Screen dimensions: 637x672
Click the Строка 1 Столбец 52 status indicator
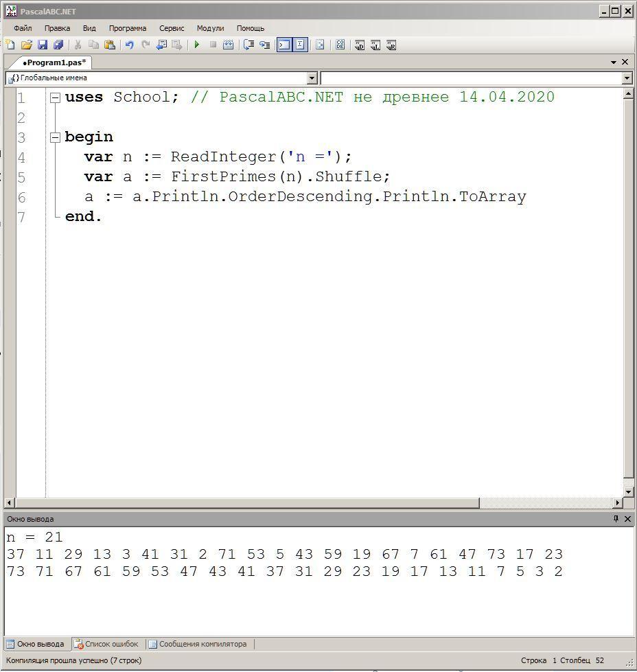(x=562, y=660)
